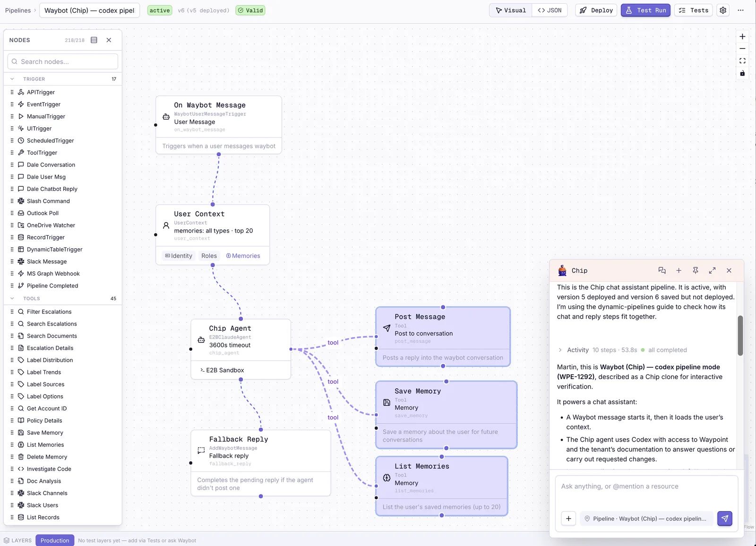Click the Identity chip on User Context

[179, 256]
